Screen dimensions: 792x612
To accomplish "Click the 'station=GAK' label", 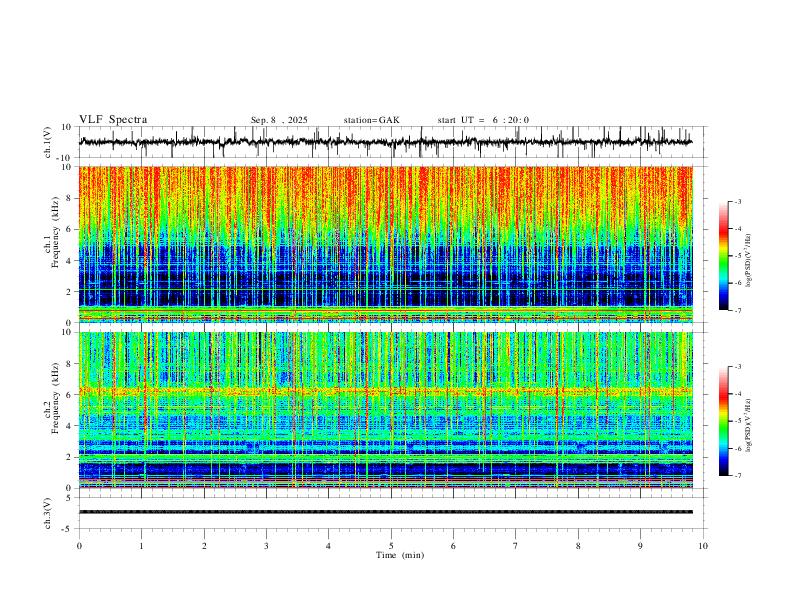I will click(x=371, y=120).
